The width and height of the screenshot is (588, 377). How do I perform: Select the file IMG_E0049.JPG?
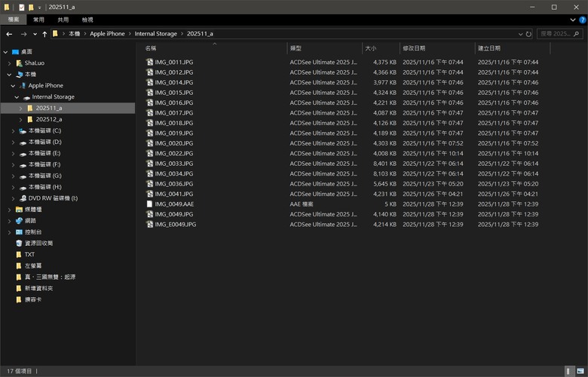[176, 225]
